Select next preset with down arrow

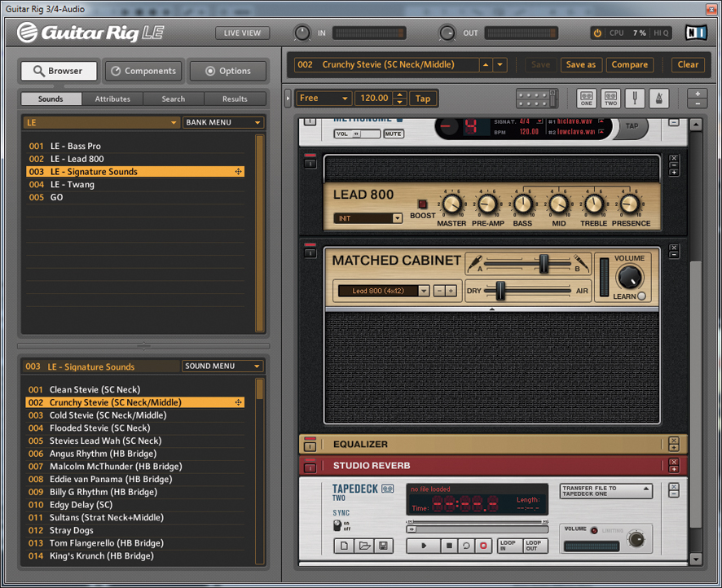pyautogui.click(x=500, y=65)
